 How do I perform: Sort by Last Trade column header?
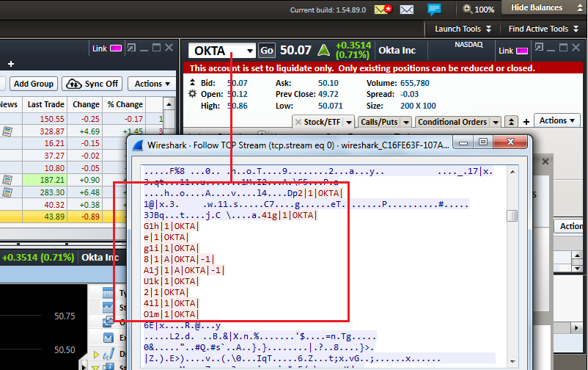(45, 104)
